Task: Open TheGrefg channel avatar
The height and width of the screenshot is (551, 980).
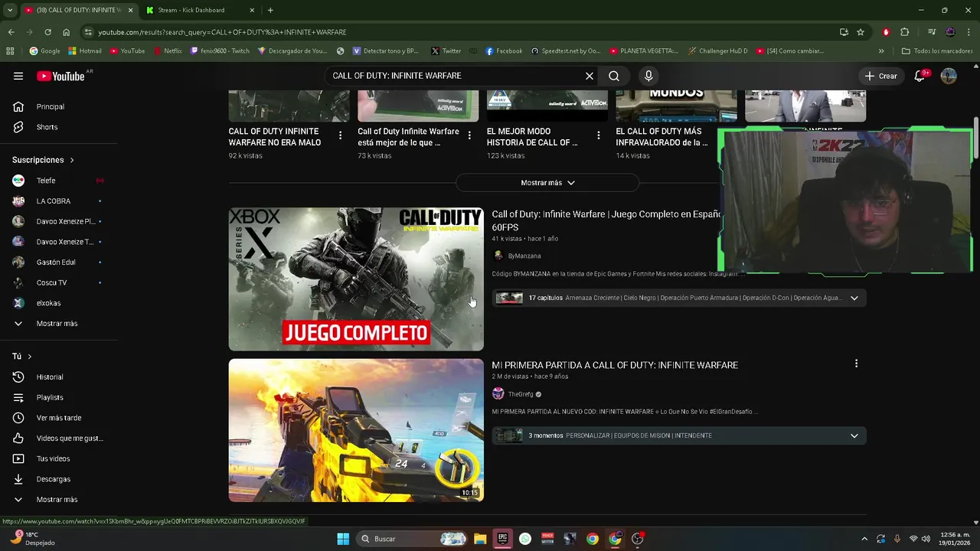Action: point(498,394)
